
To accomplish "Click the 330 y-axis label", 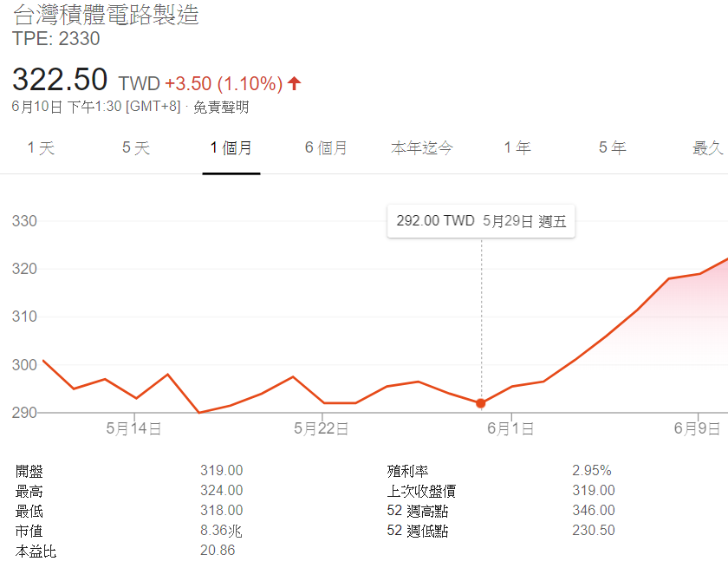I will tap(24, 221).
